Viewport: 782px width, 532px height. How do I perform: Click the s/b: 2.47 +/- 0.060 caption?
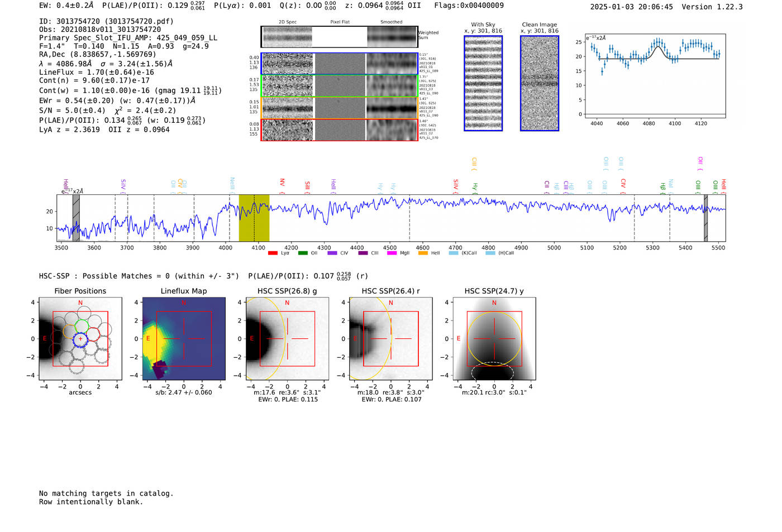184,392
